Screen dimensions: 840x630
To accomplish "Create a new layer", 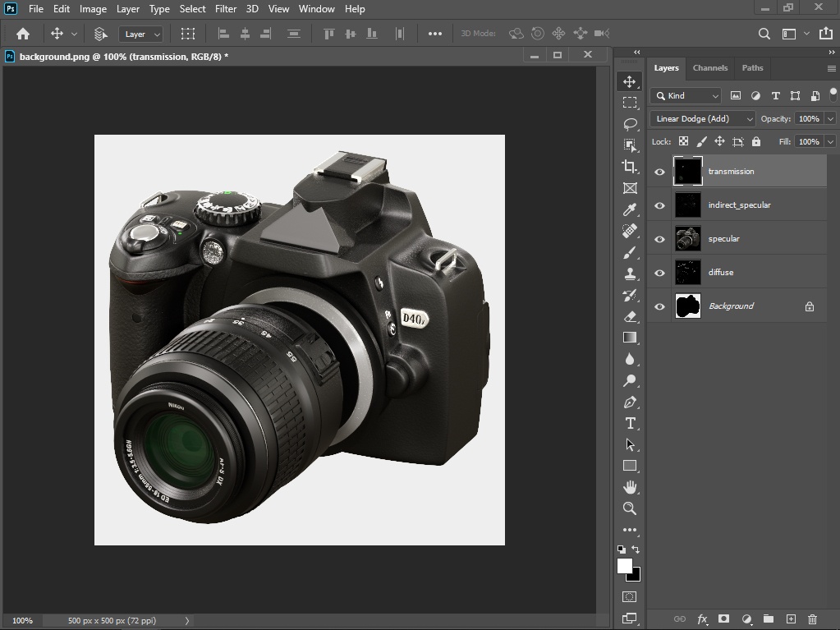I will pos(791,619).
